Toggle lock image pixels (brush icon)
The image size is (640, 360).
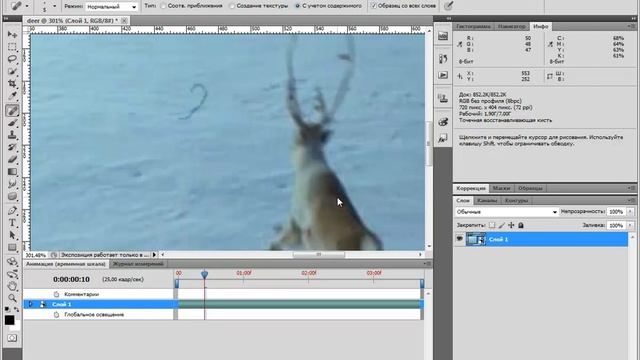tap(502, 225)
